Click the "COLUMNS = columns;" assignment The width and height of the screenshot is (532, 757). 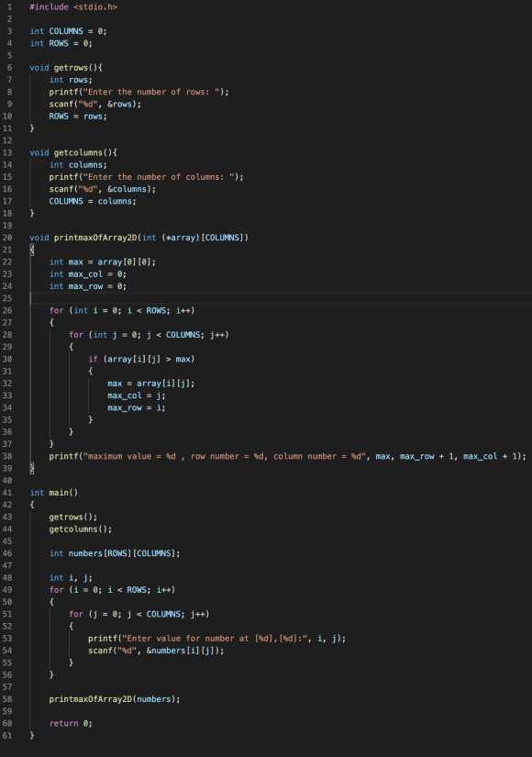(93, 201)
